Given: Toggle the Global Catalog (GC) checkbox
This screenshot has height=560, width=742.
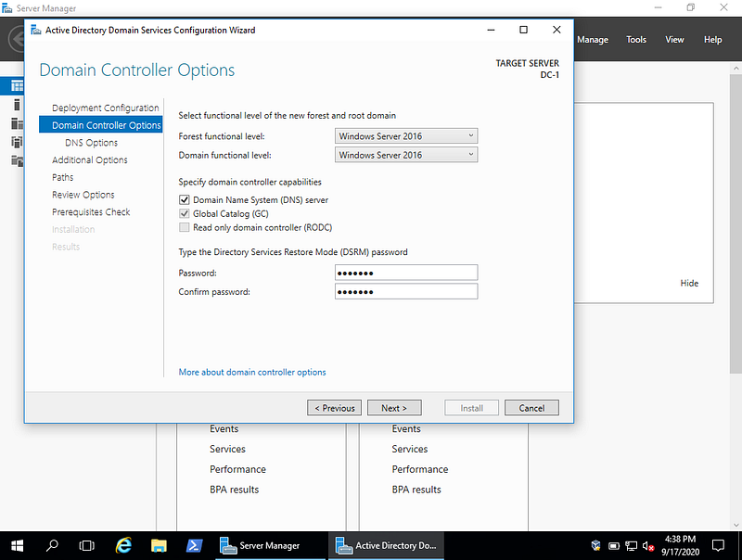Looking at the screenshot, I should point(185,214).
